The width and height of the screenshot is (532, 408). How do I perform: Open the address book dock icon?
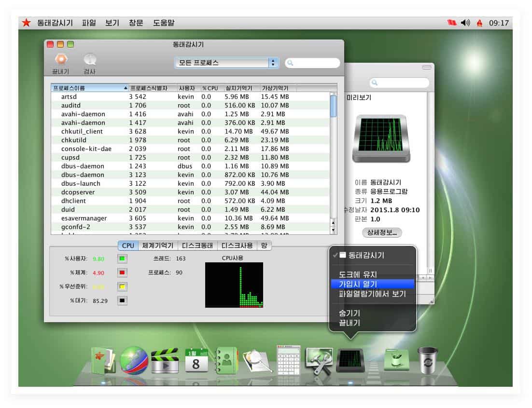(227, 361)
